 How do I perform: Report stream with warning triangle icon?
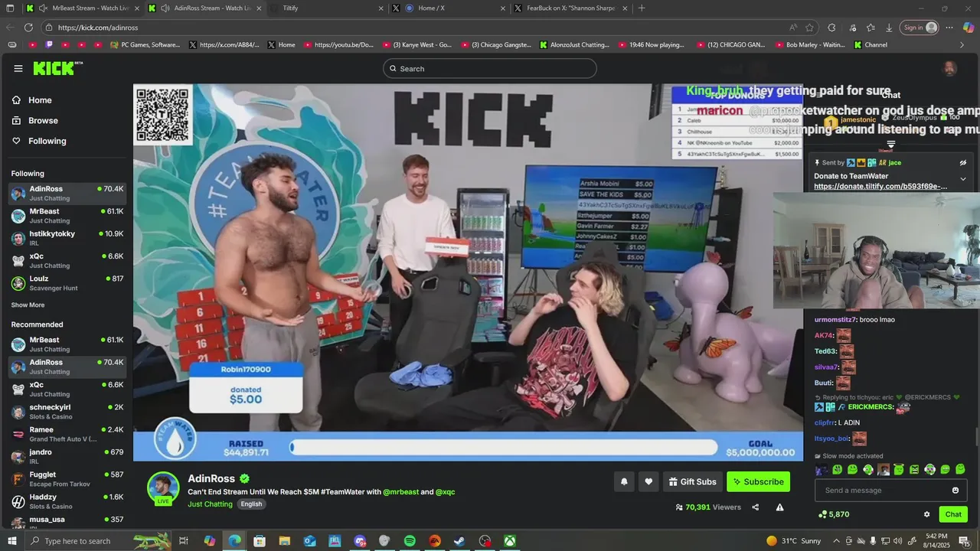click(x=779, y=507)
